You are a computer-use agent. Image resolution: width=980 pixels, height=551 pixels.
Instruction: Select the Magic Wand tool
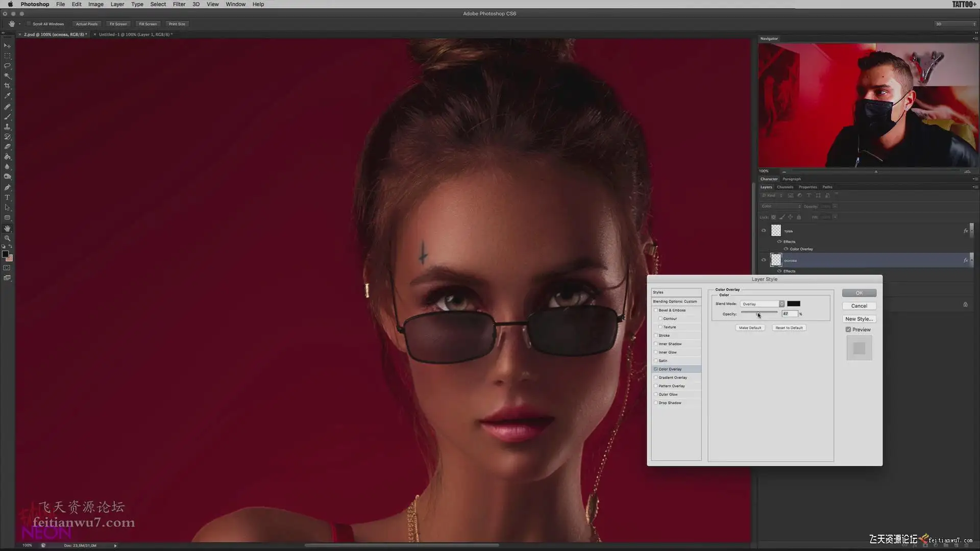coord(7,76)
